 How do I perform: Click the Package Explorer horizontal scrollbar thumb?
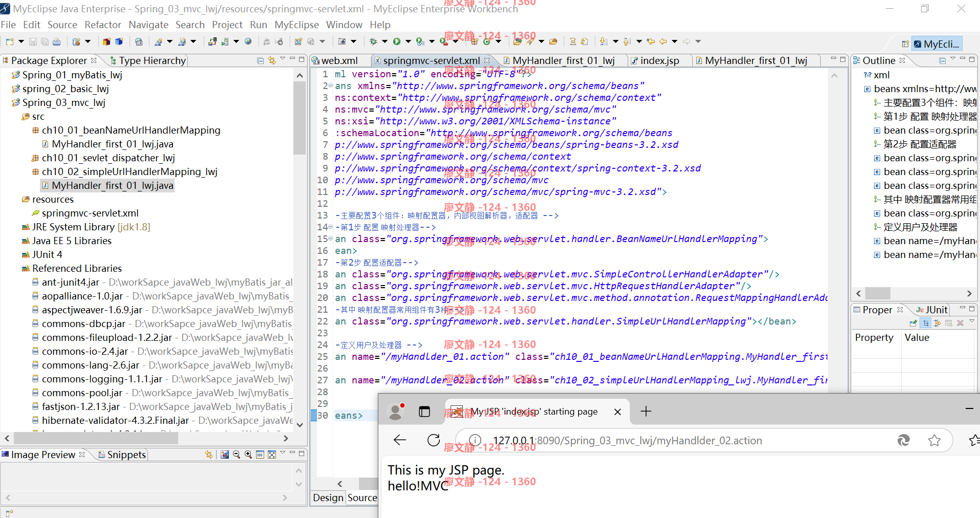tap(96, 439)
